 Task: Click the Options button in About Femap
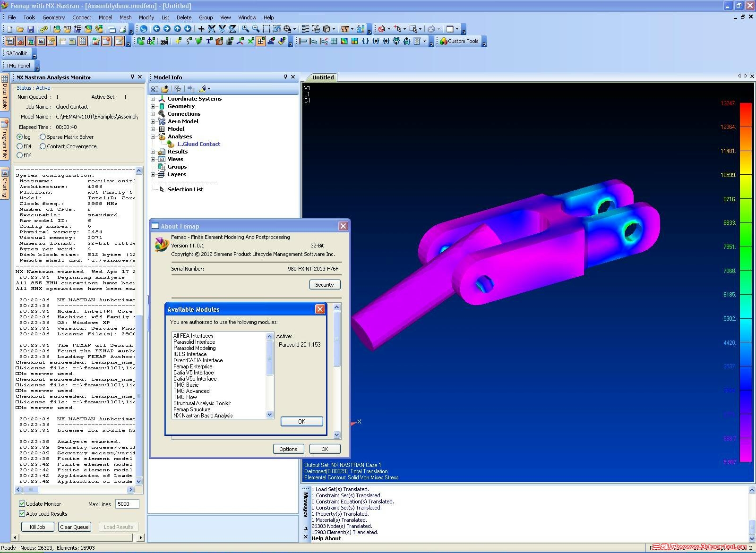(x=288, y=449)
